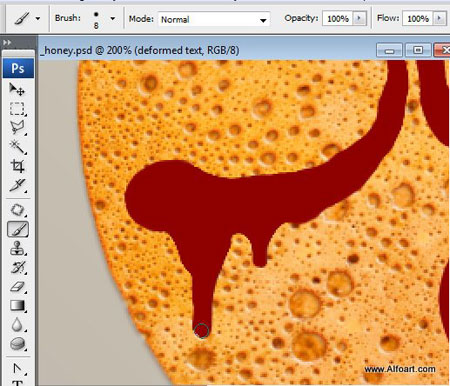The image size is (450, 386).
Task: Open the Brush size picker dropdown
Action: (113, 18)
